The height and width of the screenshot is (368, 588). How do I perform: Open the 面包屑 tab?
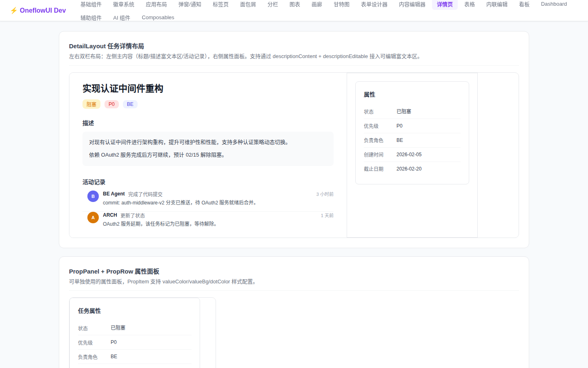click(248, 4)
